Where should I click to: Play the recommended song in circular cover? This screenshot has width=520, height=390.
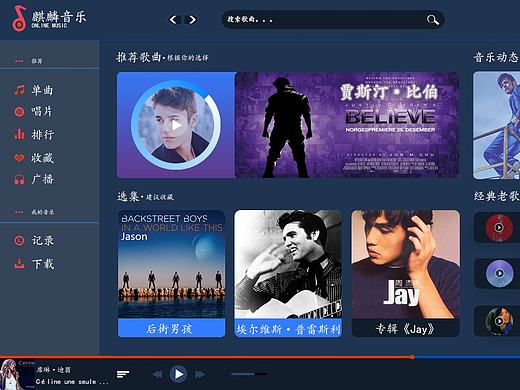click(x=176, y=125)
